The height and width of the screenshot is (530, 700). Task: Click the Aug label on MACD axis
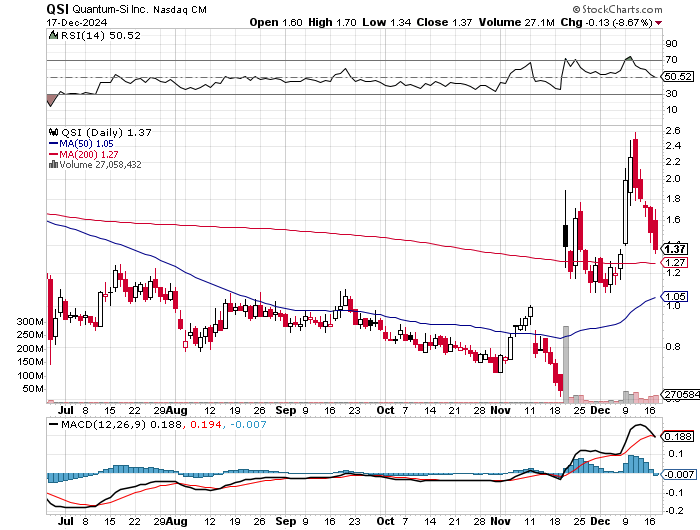pos(177,521)
